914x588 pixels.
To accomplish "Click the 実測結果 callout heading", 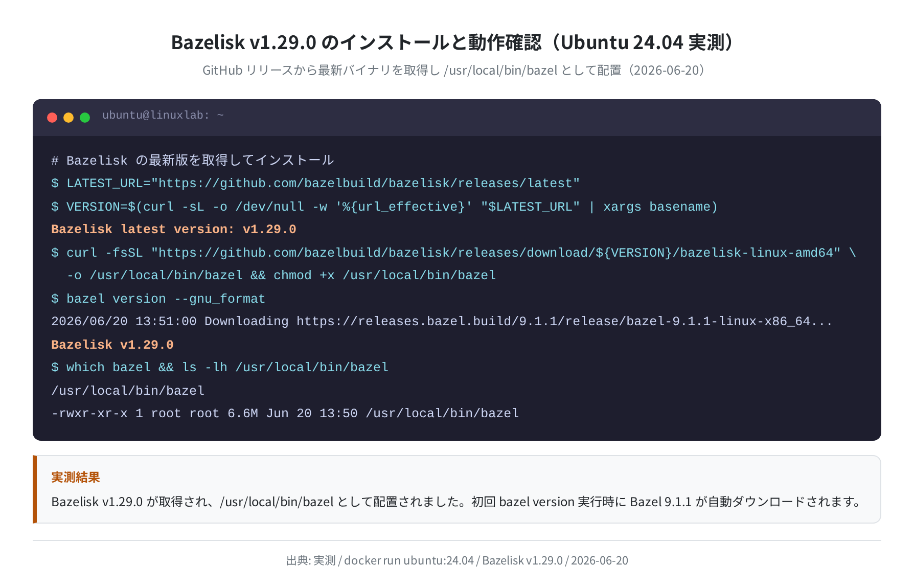I will pos(76,478).
